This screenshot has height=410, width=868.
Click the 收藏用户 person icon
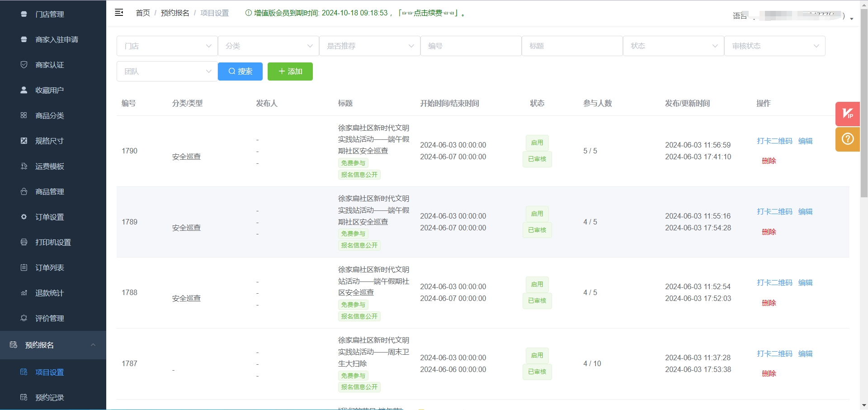(24, 90)
